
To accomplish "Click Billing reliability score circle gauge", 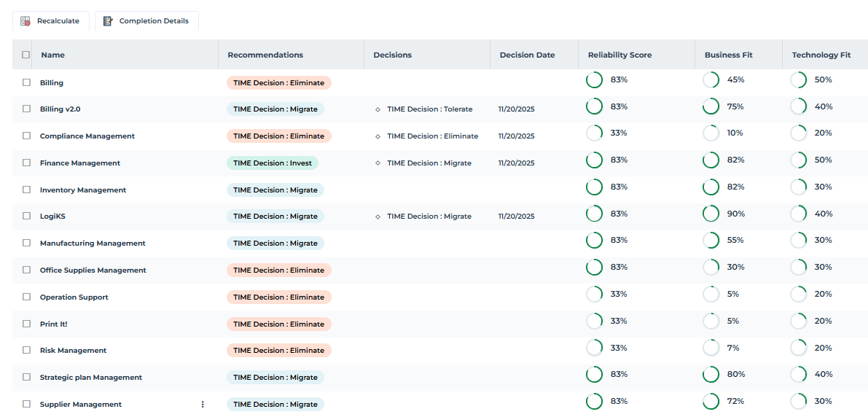I will [594, 80].
